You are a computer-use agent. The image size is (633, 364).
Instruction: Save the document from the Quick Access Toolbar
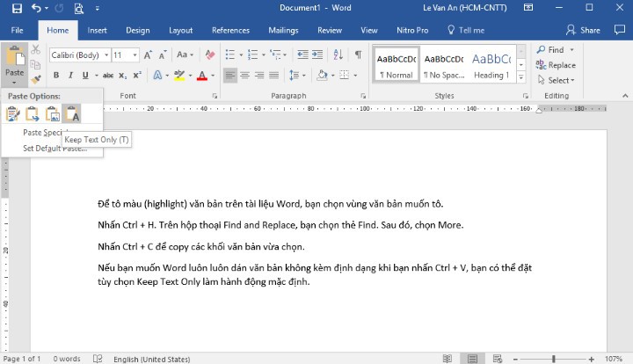coord(17,8)
